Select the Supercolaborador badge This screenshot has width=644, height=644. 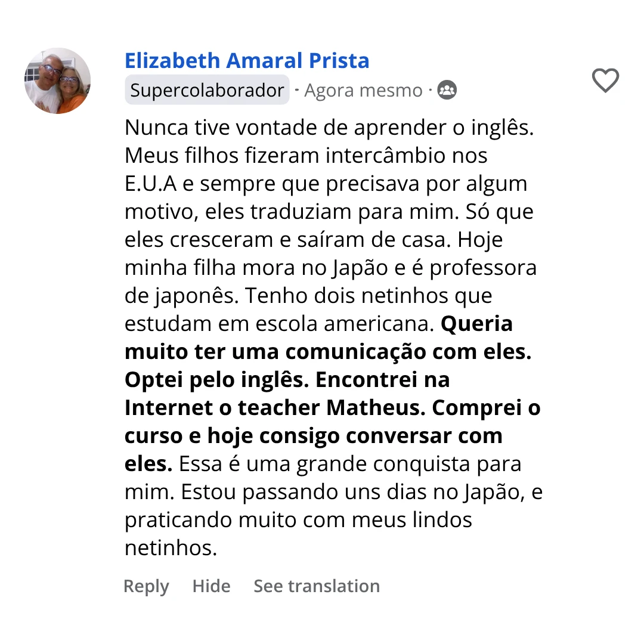click(x=206, y=90)
